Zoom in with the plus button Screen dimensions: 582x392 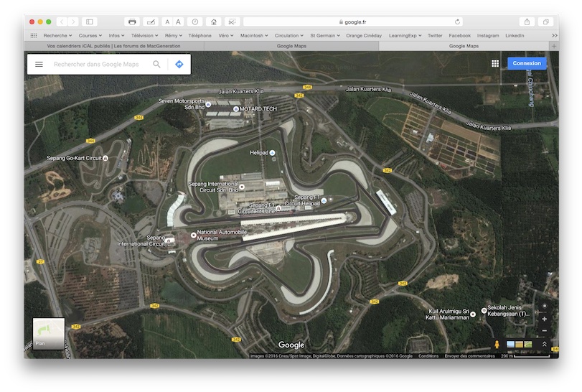pos(544,319)
